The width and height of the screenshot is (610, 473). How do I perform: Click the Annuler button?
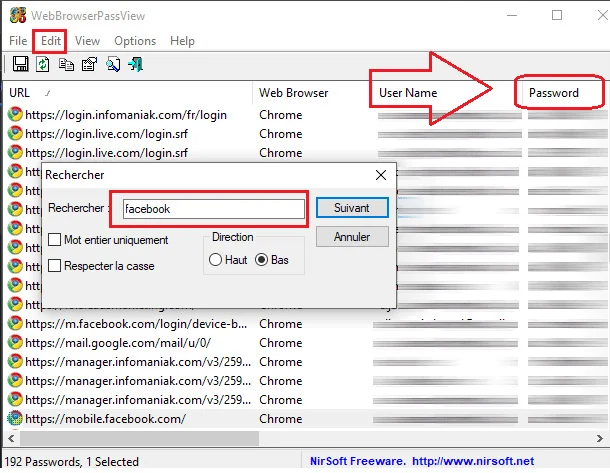[x=352, y=236]
